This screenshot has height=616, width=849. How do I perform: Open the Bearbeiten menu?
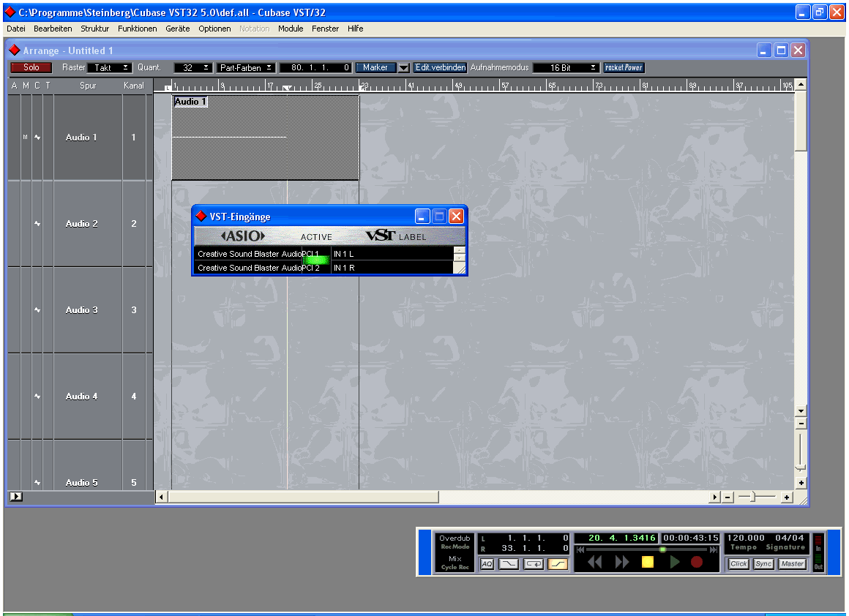click(53, 29)
